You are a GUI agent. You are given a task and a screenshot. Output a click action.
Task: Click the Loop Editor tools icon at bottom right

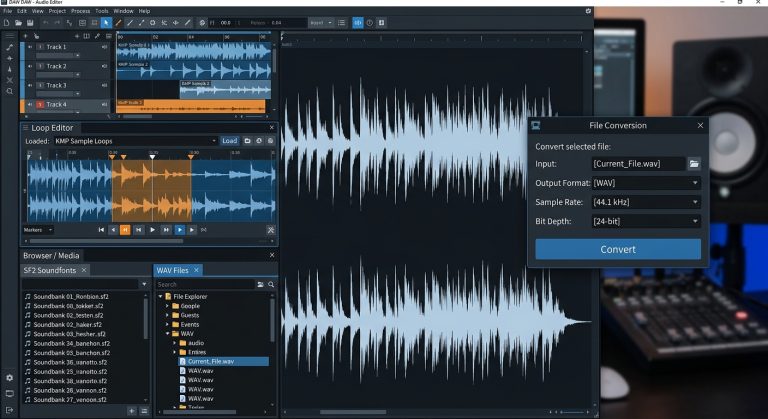[x=270, y=229]
